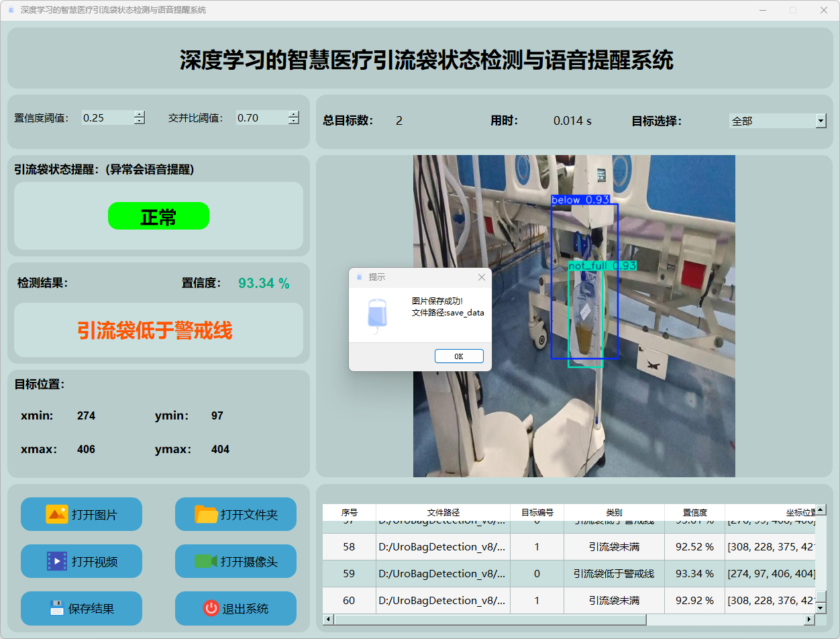This screenshot has width=840, height=639.
Task: Click the green camera icon
Action: (205, 561)
